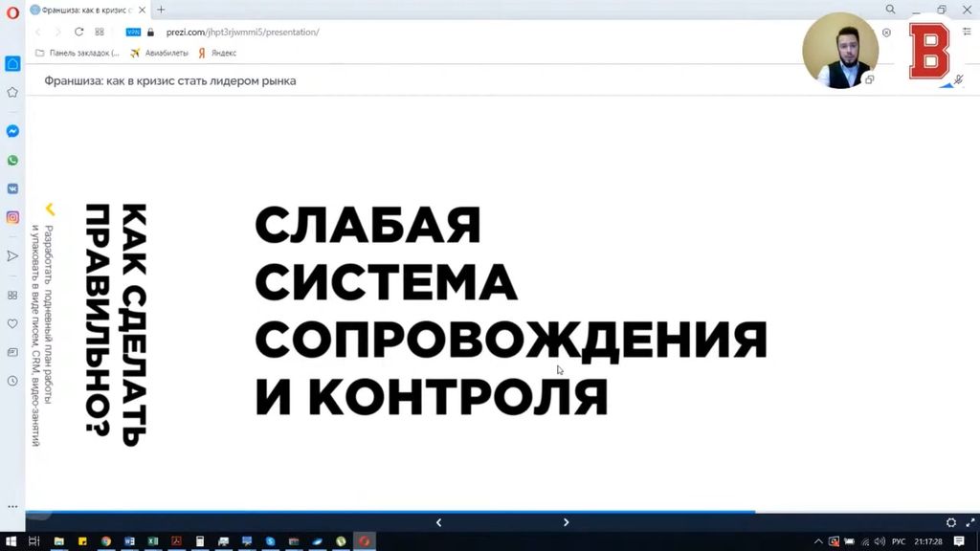980x551 pixels.
Task: Open Google Chrome from taskbar
Action: coord(106,541)
